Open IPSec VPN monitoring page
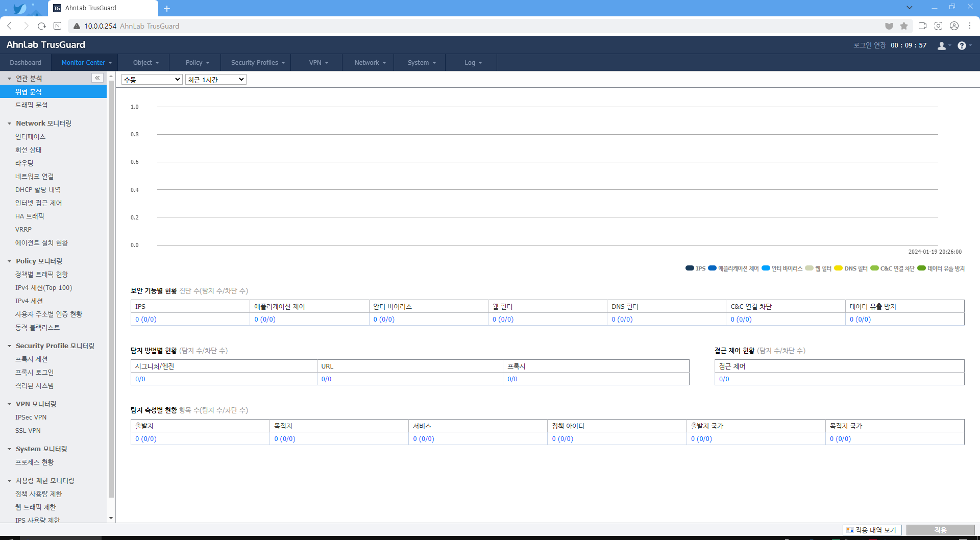This screenshot has width=980, height=540. pyautogui.click(x=31, y=418)
